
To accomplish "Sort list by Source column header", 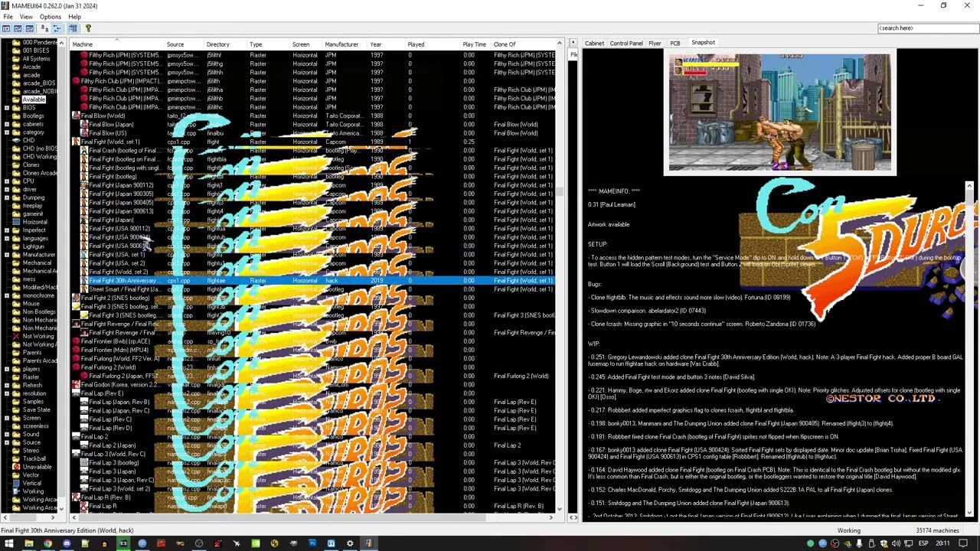I will 185,44.
